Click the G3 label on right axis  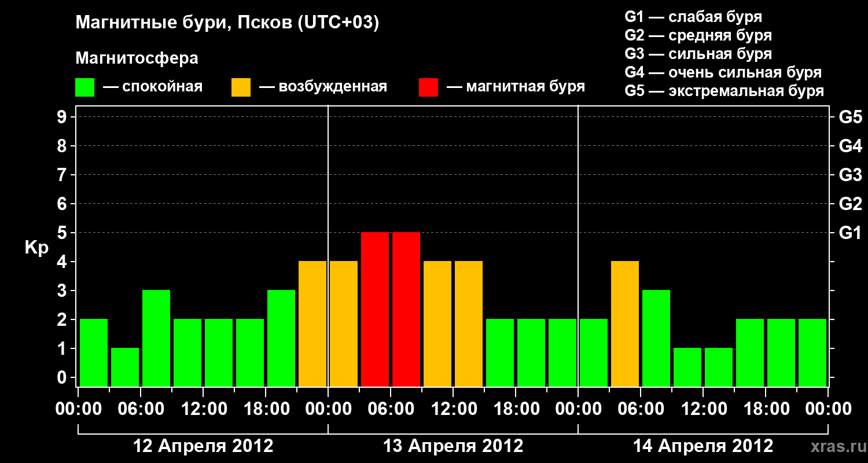click(x=850, y=175)
